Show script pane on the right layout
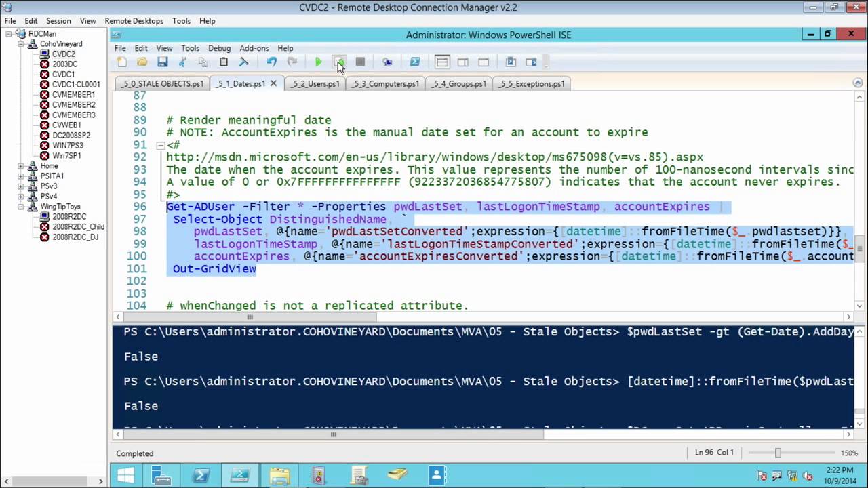This screenshot has width=868, height=488. click(x=462, y=62)
